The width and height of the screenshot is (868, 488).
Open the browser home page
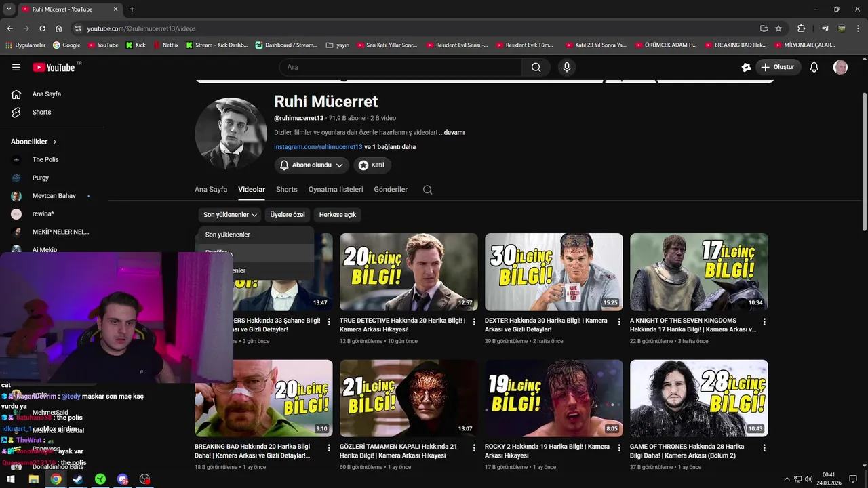[x=58, y=28]
